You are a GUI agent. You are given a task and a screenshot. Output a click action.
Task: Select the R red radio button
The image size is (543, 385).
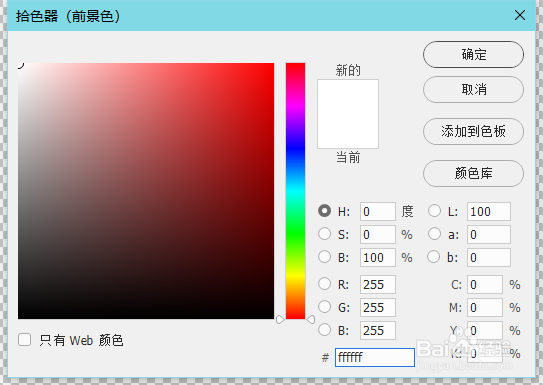click(324, 284)
